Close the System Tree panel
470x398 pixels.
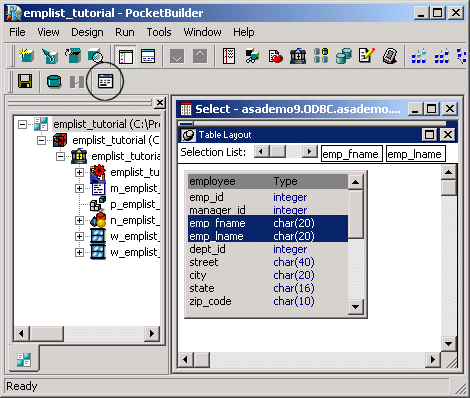[x=160, y=103]
